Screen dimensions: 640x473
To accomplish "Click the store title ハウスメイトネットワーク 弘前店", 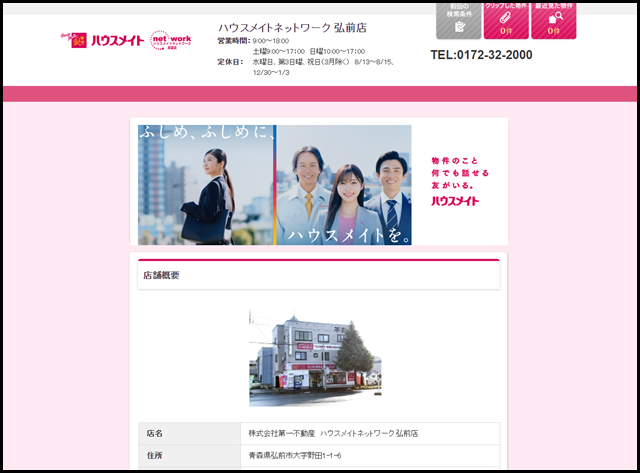I will pyautogui.click(x=292, y=28).
